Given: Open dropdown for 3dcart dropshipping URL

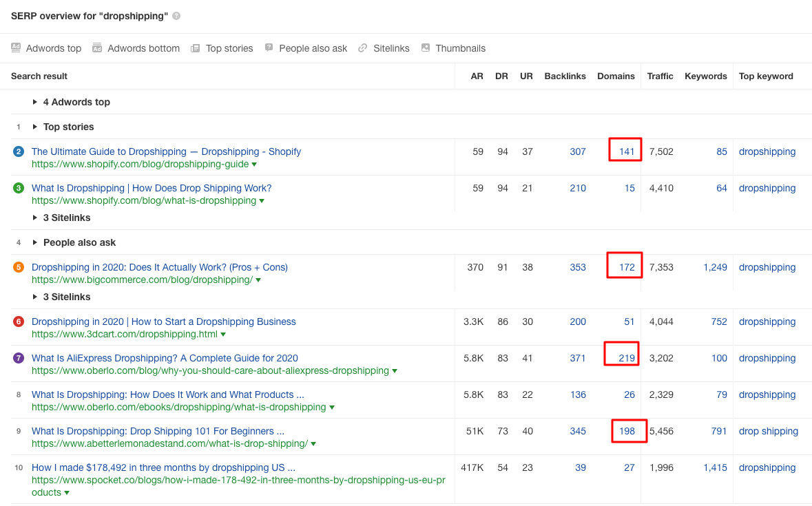Looking at the screenshot, I should tap(223, 334).
